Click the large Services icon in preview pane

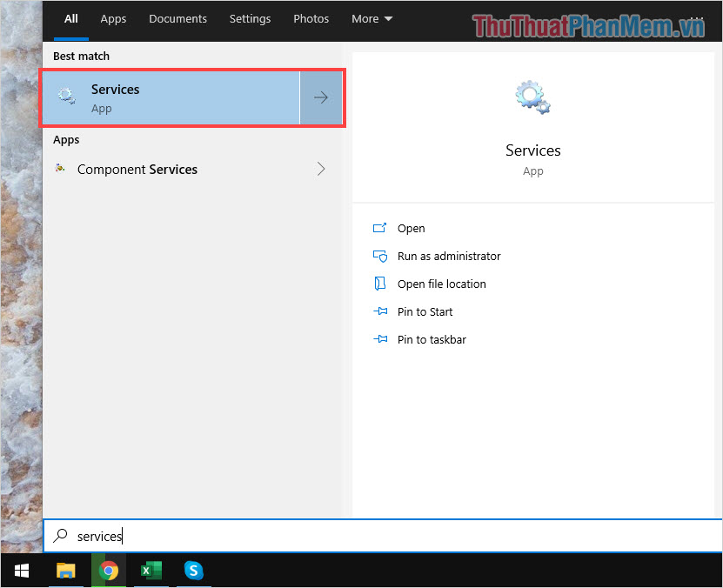pyautogui.click(x=532, y=97)
